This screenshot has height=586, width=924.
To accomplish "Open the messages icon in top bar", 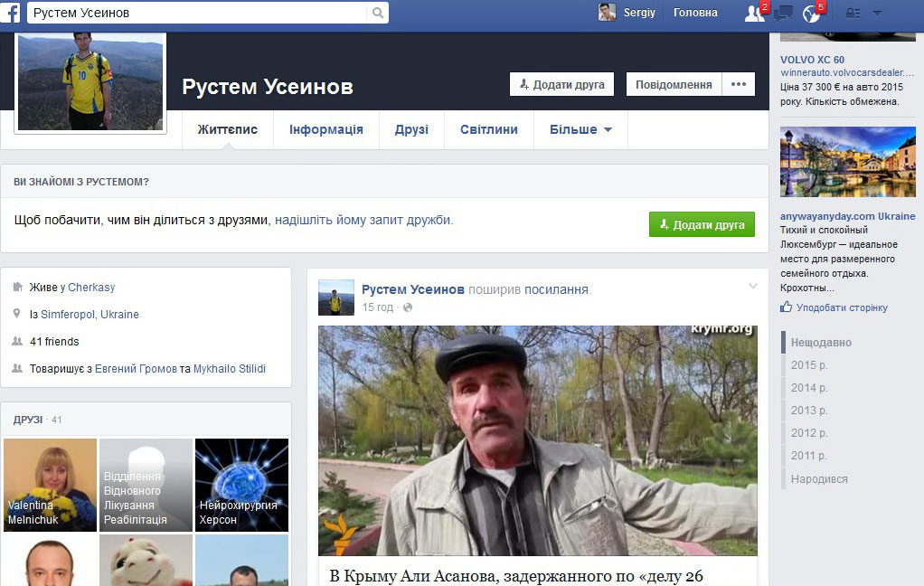I will 783,13.
